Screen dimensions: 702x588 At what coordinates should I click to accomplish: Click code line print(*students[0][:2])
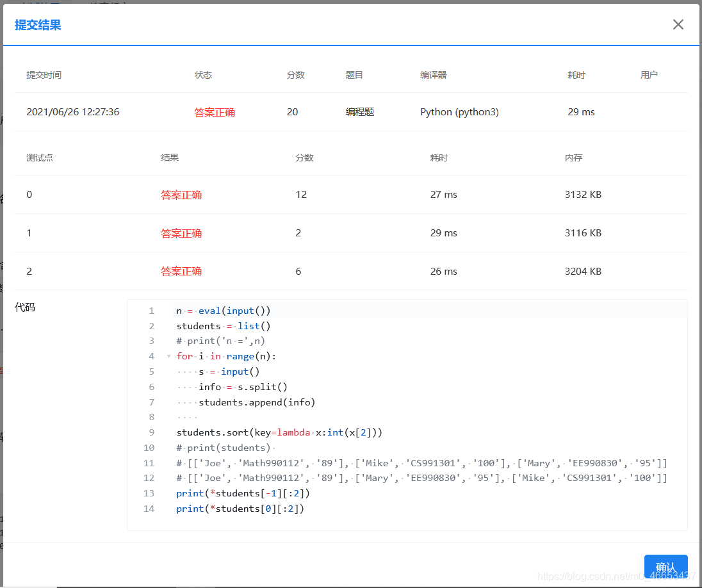(x=240, y=509)
